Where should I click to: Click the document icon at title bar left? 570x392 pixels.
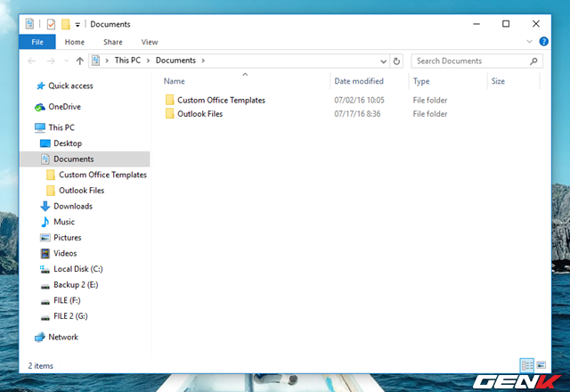(29, 24)
